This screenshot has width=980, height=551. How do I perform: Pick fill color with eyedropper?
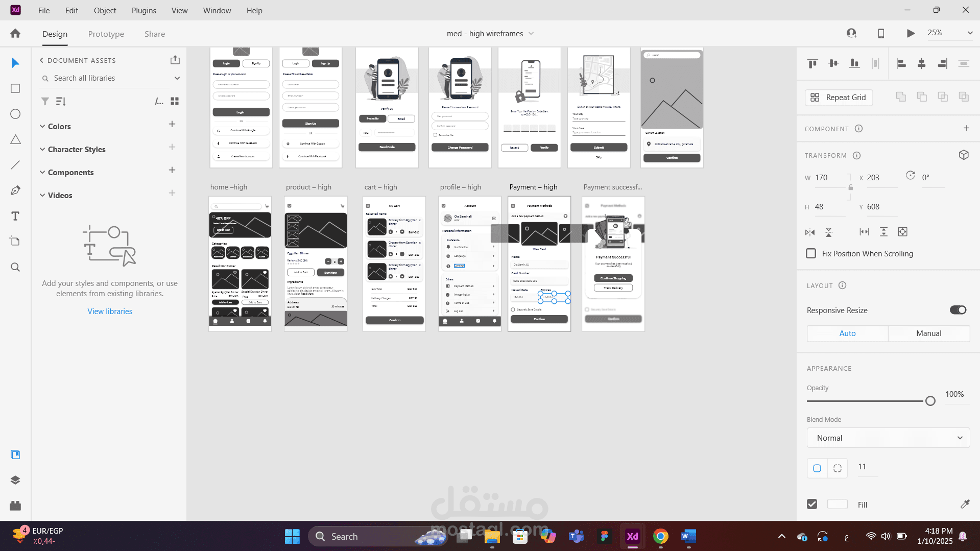pos(965,504)
